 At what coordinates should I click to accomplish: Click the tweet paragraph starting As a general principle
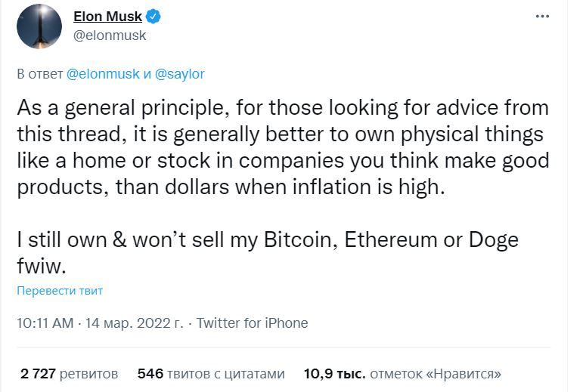[283, 147]
